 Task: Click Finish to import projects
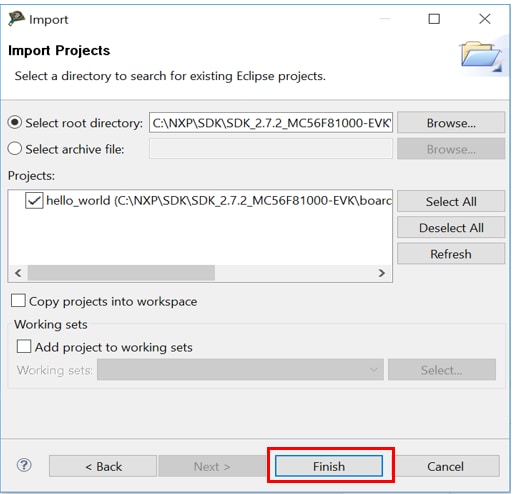point(329,466)
